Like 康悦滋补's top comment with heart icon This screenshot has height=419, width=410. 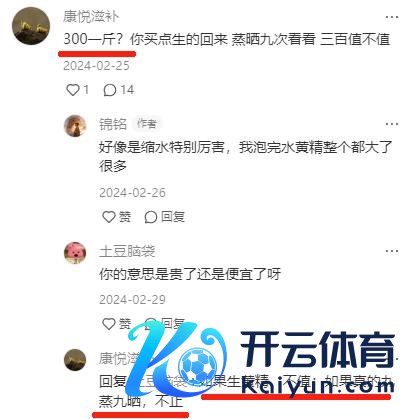pyautogui.click(x=73, y=90)
